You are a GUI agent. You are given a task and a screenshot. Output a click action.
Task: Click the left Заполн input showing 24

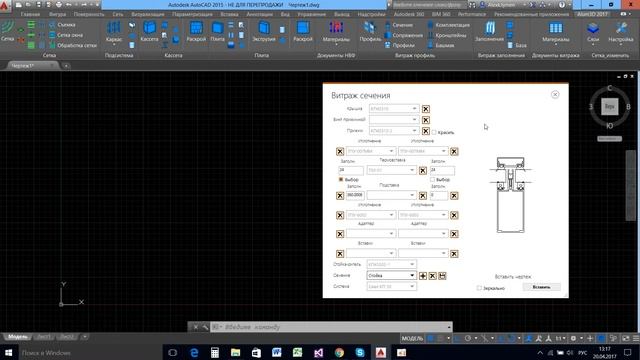[x=351, y=170]
